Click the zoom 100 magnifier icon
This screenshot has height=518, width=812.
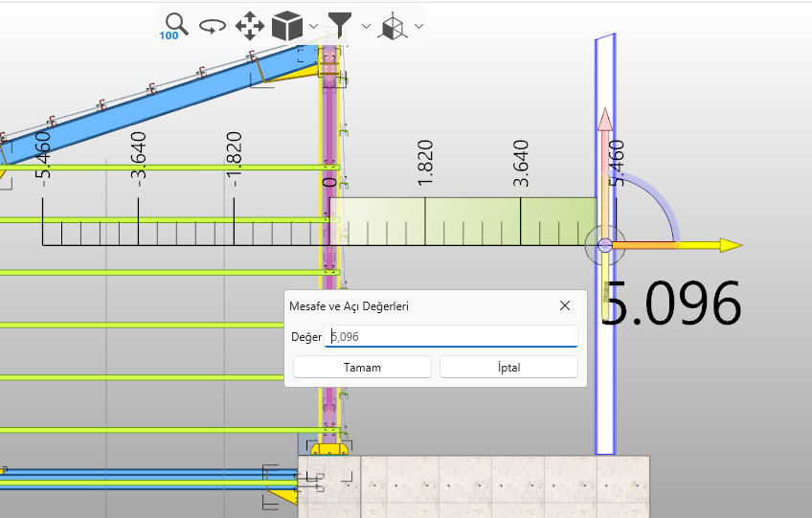point(174,25)
